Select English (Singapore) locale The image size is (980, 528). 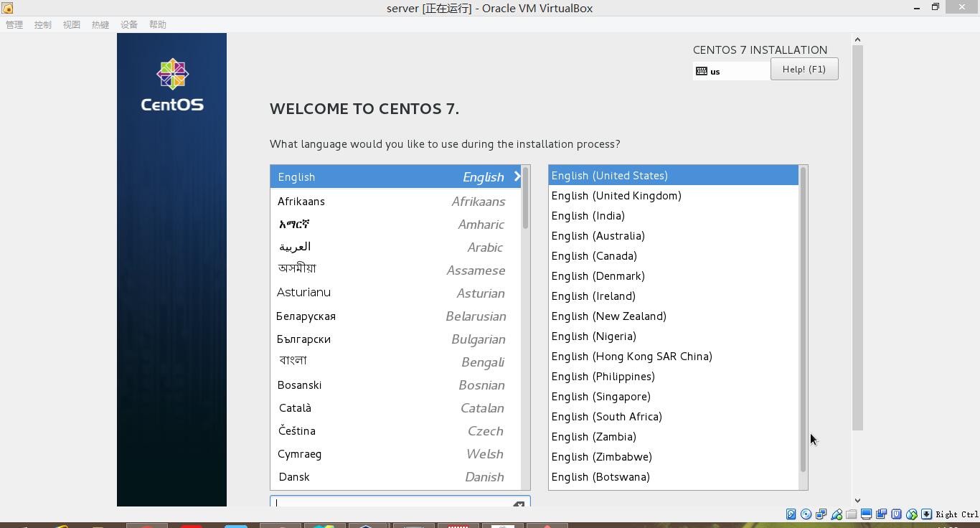(x=674, y=396)
